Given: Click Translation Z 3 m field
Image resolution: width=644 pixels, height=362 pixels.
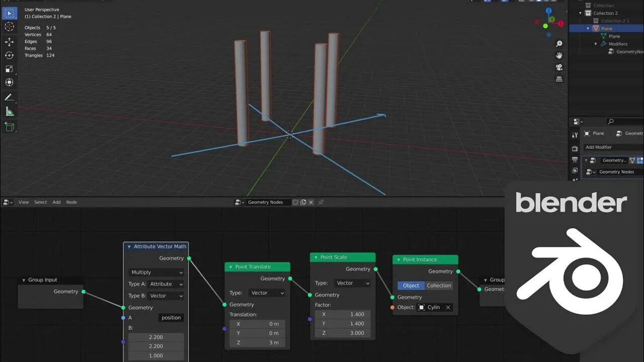Looking at the screenshot, I should point(257,342).
